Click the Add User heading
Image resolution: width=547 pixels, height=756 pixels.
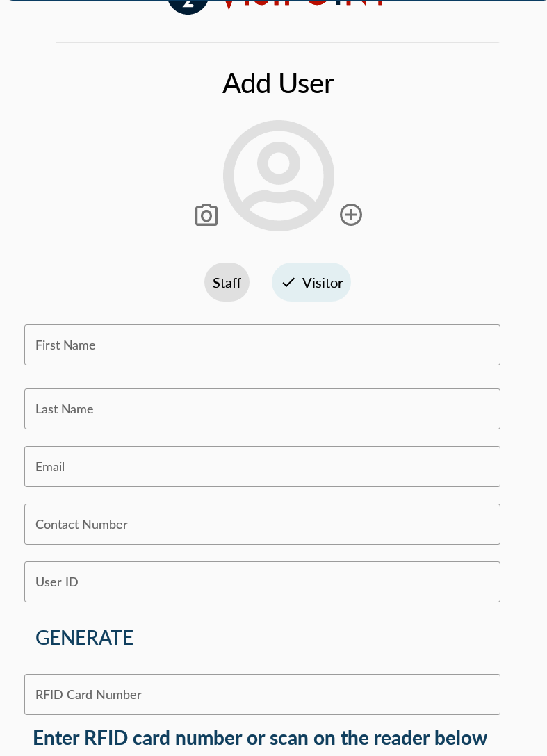tap(278, 83)
